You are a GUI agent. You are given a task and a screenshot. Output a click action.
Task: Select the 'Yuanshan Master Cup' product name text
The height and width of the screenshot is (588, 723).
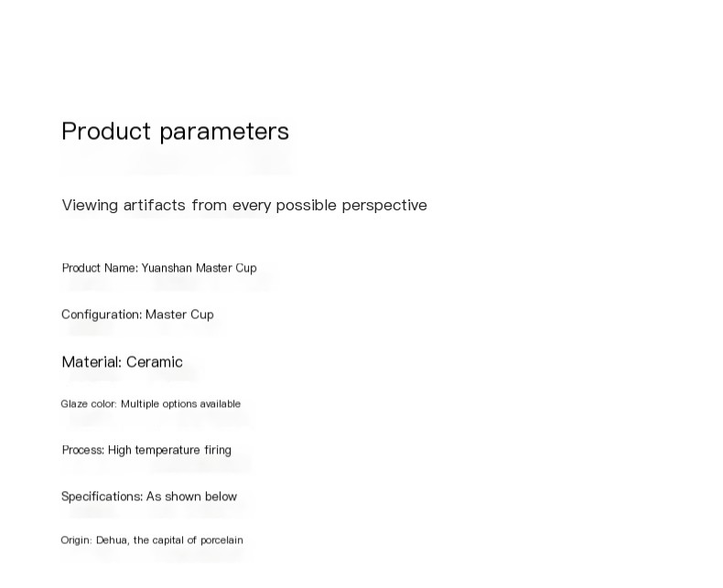[199, 268]
